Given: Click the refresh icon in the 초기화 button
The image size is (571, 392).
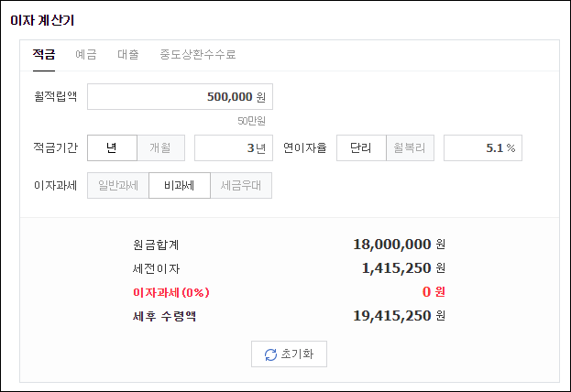Looking at the screenshot, I should tap(270, 354).
